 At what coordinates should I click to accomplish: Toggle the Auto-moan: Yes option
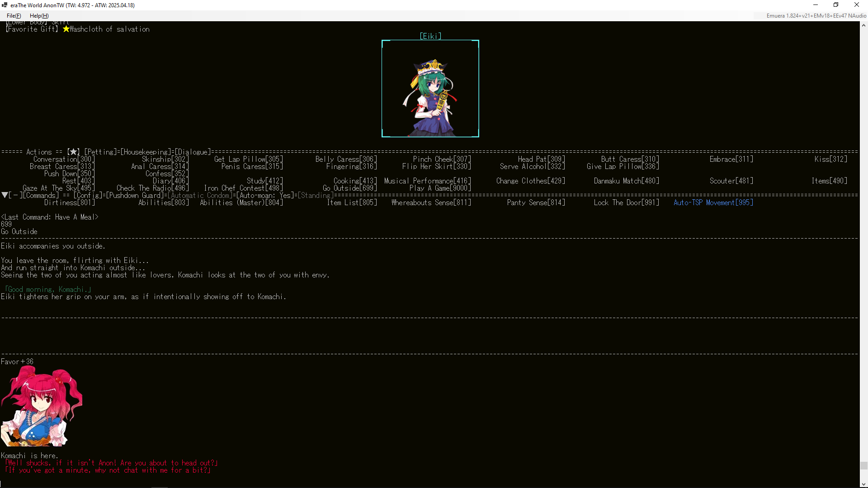click(265, 195)
